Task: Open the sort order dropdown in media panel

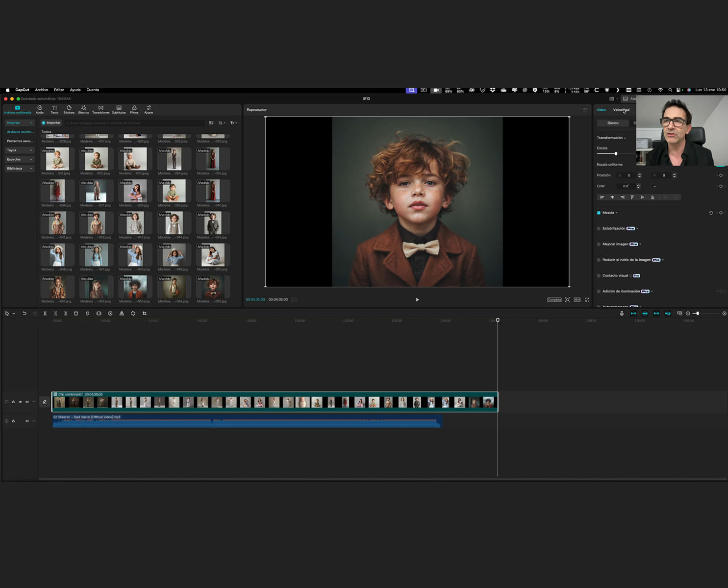Action: pos(222,123)
